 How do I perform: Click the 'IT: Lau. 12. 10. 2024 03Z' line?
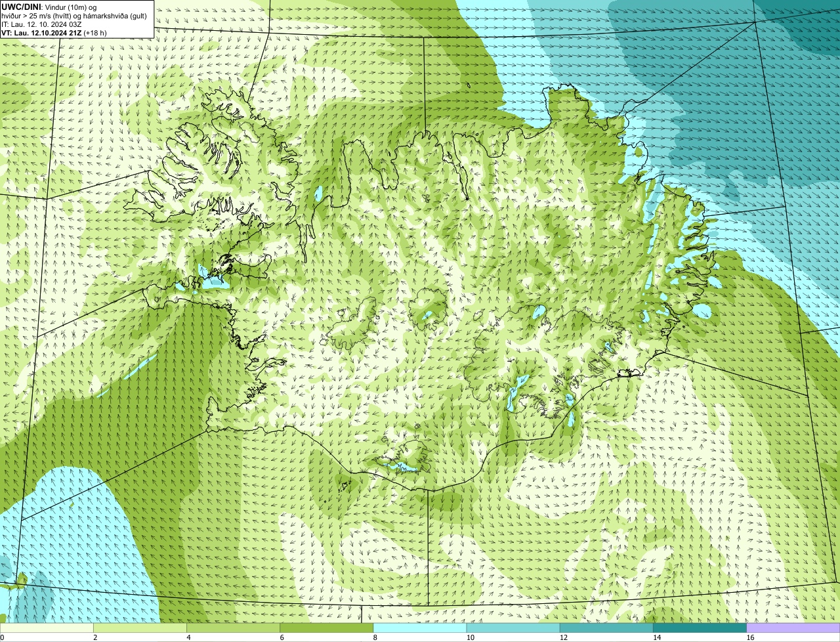point(42,24)
